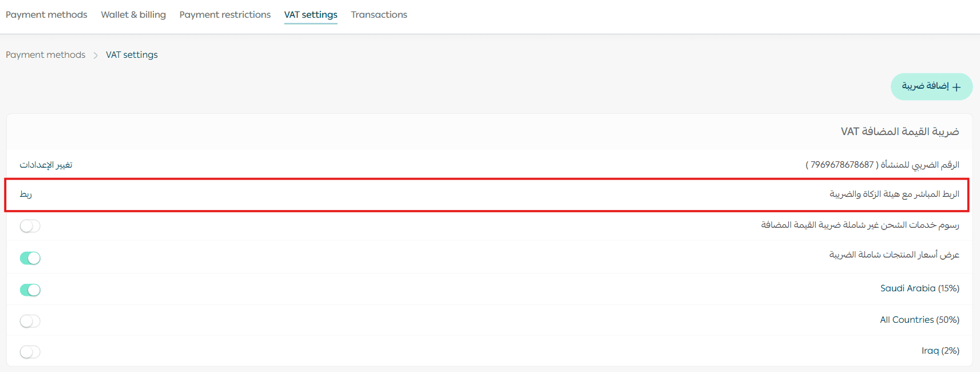Toggle shipping fees excluding VAT switch
The width and height of the screenshot is (980, 372).
click(30, 226)
